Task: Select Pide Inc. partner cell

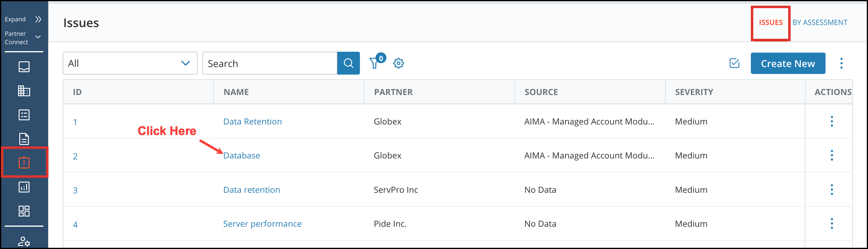Action: point(390,224)
